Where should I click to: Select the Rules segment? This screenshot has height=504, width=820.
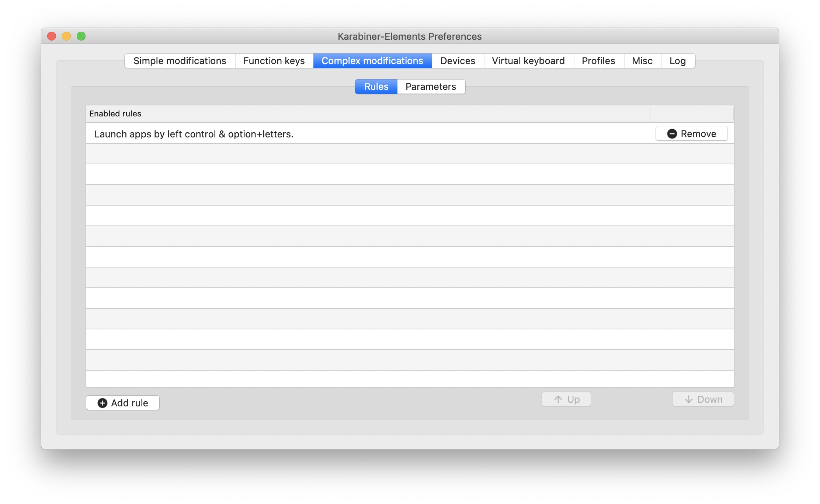[x=376, y=87]
